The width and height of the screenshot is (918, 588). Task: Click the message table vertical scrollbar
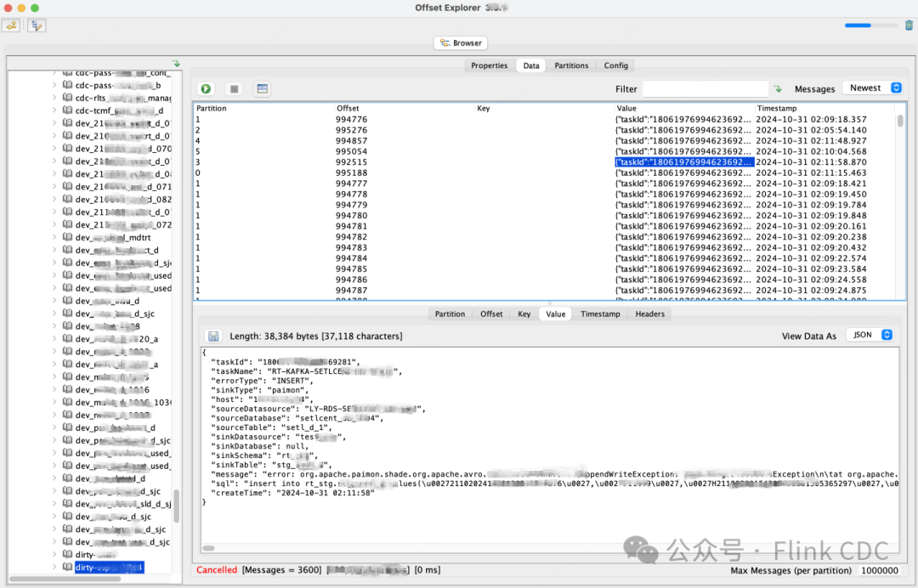point(900,121)
